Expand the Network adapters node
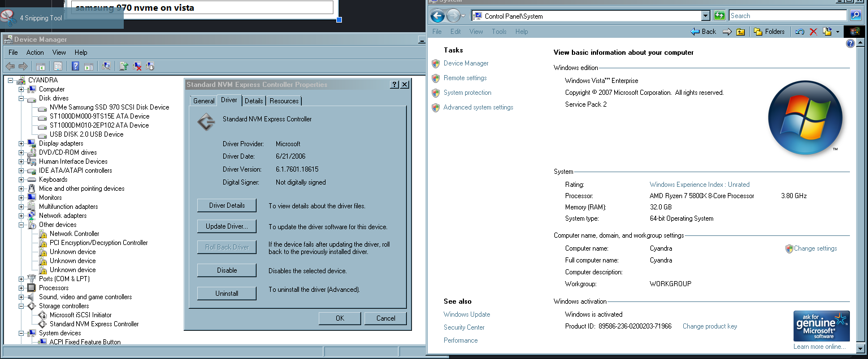Image resolution: width=868 pixels, height=359 pixels. click(21, 216)
